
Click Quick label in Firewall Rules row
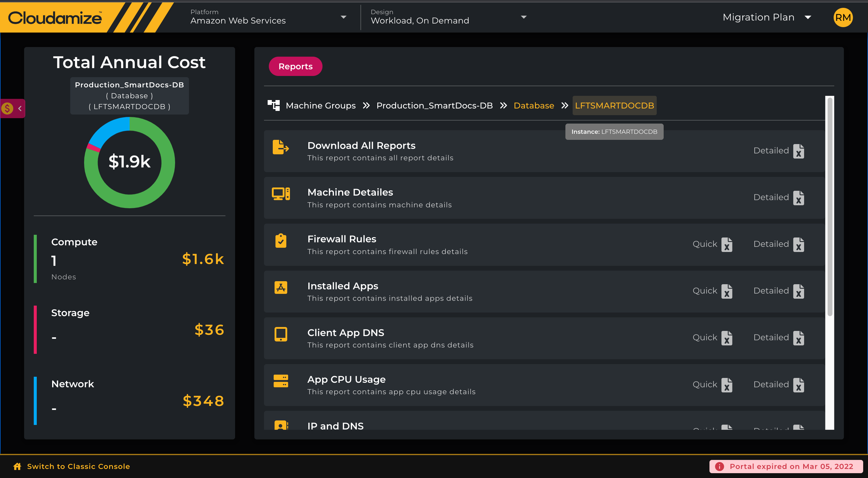click(705, 244)
